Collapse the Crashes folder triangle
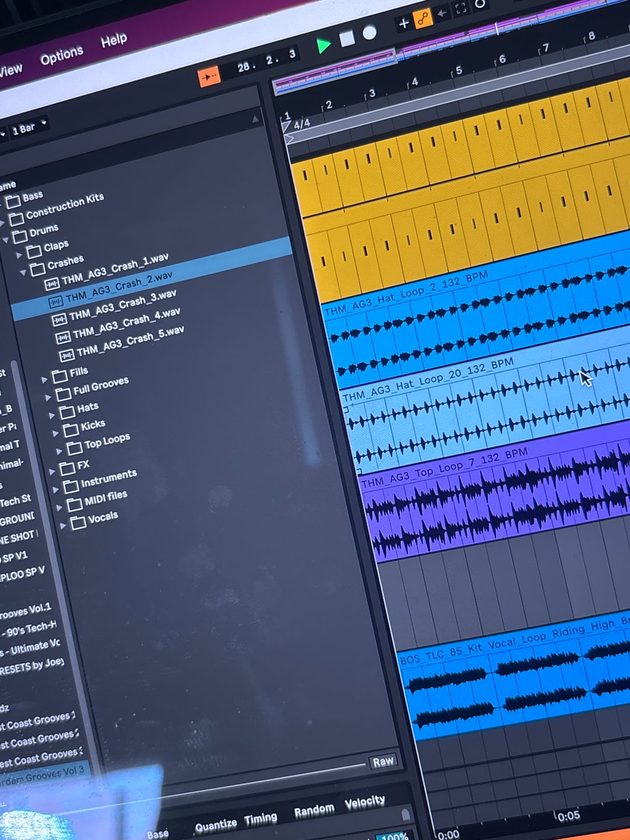 tap(23, 272)
